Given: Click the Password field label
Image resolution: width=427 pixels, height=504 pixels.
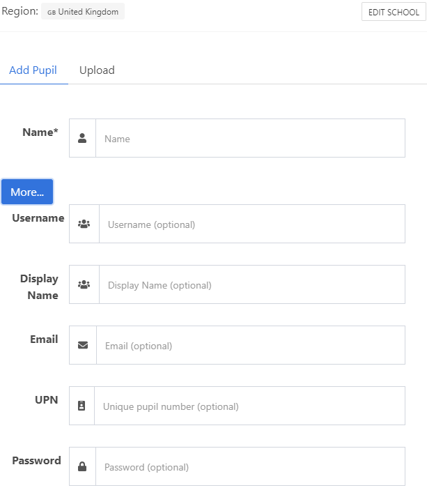Looking at the screenshot, I should [x=37, y=461].
